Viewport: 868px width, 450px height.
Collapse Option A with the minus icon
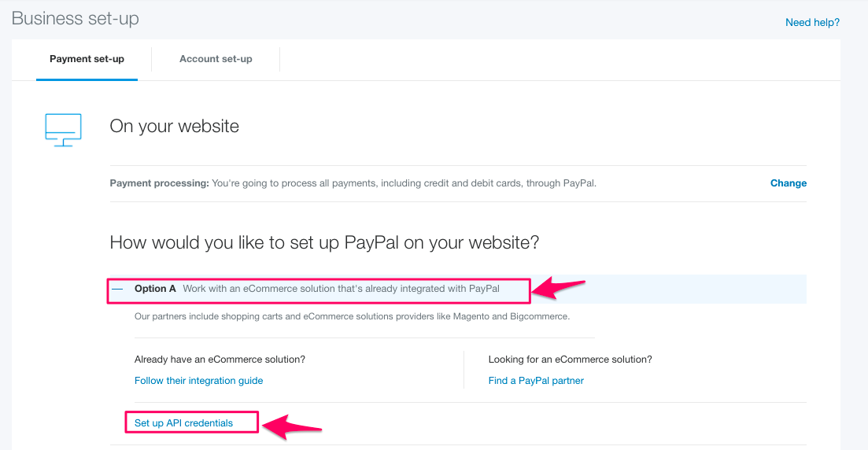[x=117, y=289]
